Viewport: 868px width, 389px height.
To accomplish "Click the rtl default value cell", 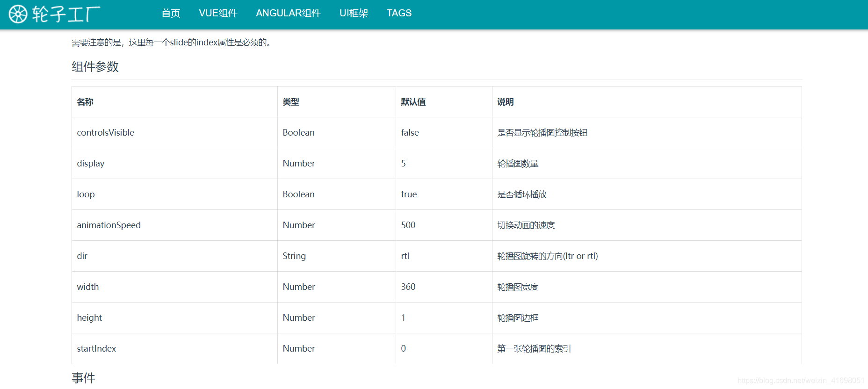I will click(405, 256).
